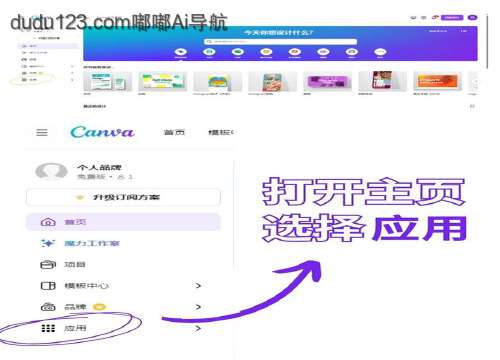Image resolution: width=500 pixels, height=360 pixels.
Task: Select the 应用 grid icon in the sidebar
Action: (48, 328)
